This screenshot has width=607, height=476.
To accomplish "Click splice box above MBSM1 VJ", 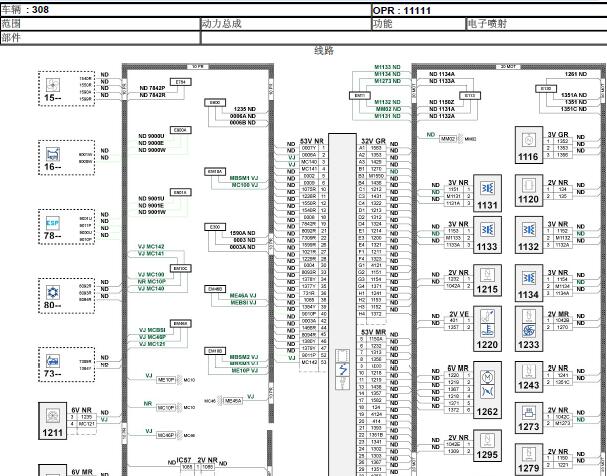I will 215,171.
